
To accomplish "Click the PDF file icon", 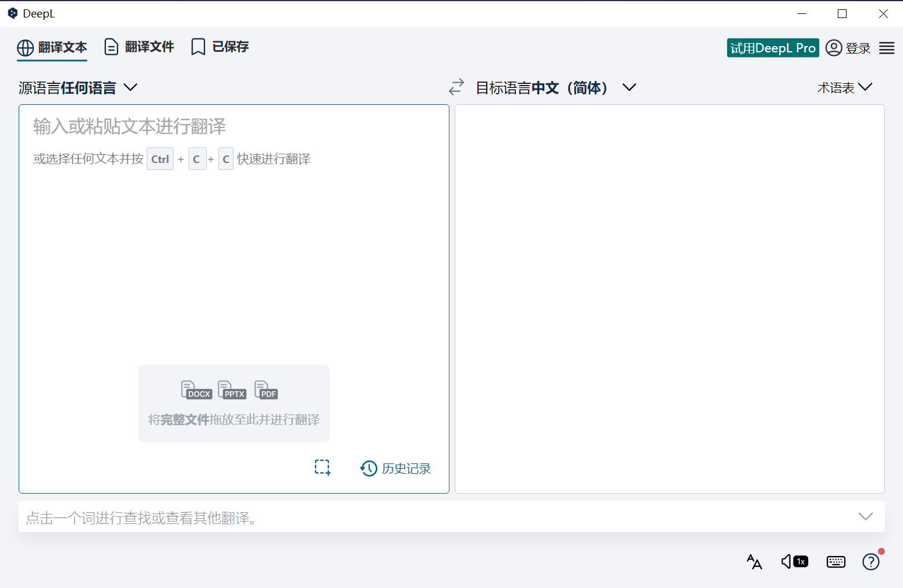I will pos(265,389).
